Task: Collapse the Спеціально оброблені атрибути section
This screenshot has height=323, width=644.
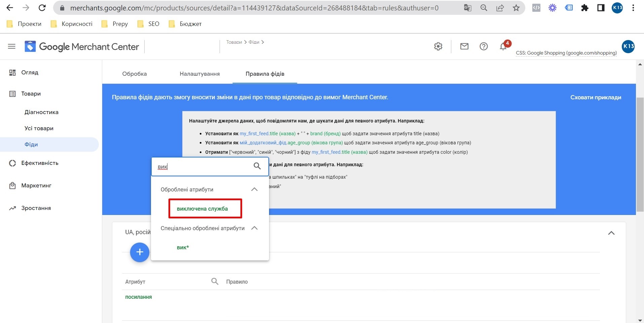Action: [255, 228]
